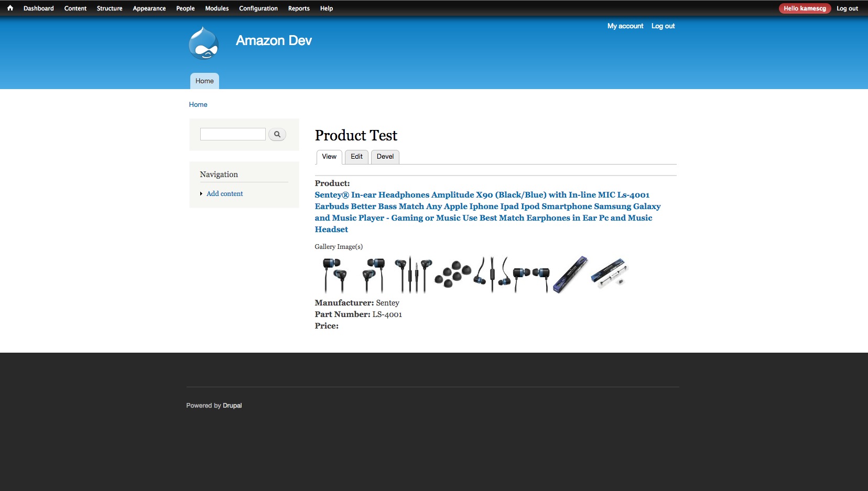The image size is (868, 491).
Task: Click the Hello kamescg user badge
Action: click(805, 8)
